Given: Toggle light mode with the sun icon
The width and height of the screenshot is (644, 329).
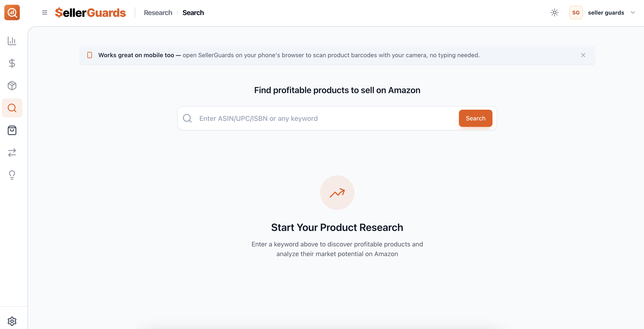Looking at the screenshot, I should 555,12.
